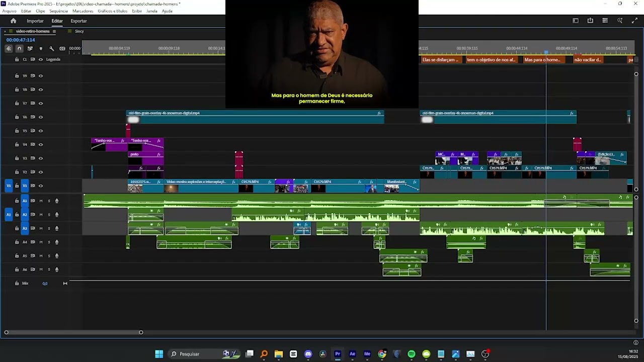Open the Arquivo menu
The width and height of the screenshot is (644, 362).
coord(9,11)
